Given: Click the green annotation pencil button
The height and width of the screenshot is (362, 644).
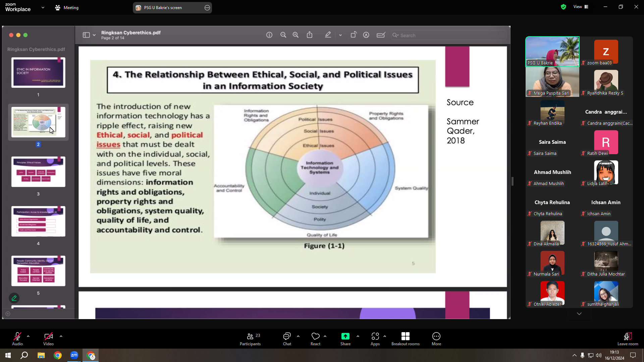Looking at the screenshot, I should tap(14, 298).
